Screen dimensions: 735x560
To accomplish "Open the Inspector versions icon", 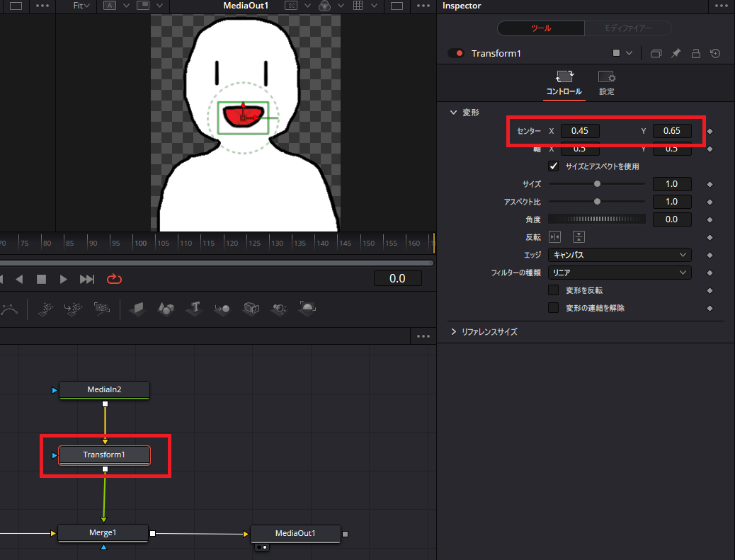I will pyautogui.click(x=656, y=53).
